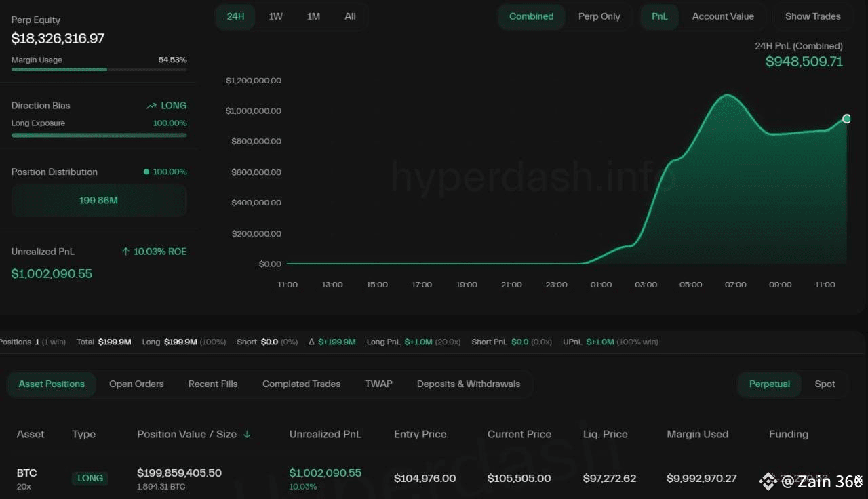Switch chart to Account Value
868x499 pixels.
tap(723, 16)
